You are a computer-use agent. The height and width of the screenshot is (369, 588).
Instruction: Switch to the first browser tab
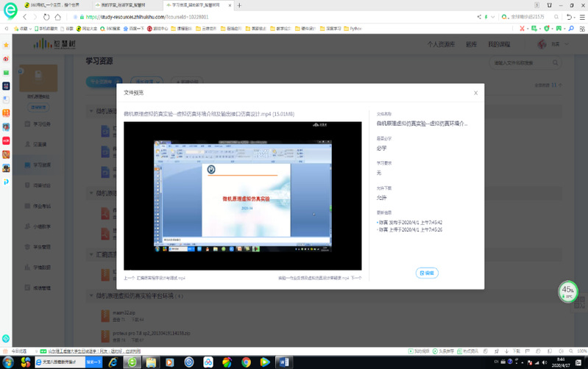click(x=50, y=4)
